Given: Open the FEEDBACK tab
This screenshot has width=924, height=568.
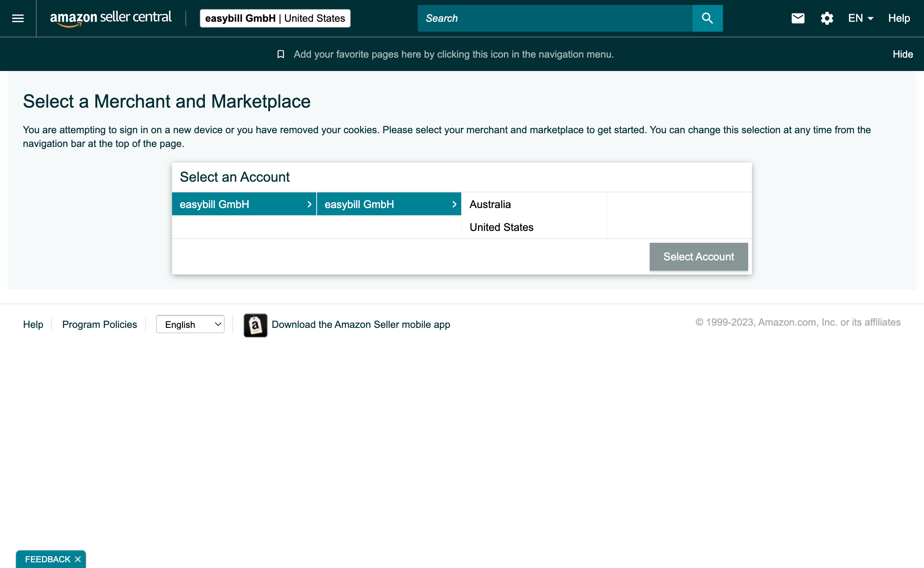Looking at the screenshot, I should point(48,559).
